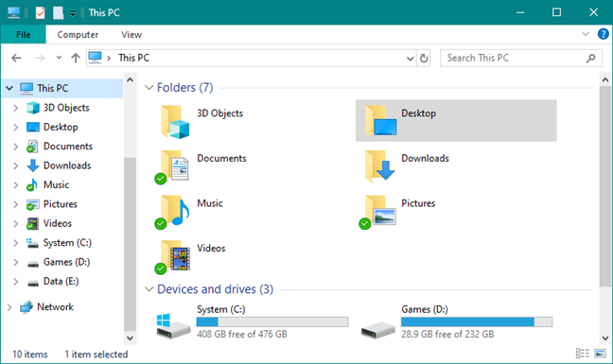613x364 pixels.
Task: Expand Documents in navigation tree
Action: point(16,147)
